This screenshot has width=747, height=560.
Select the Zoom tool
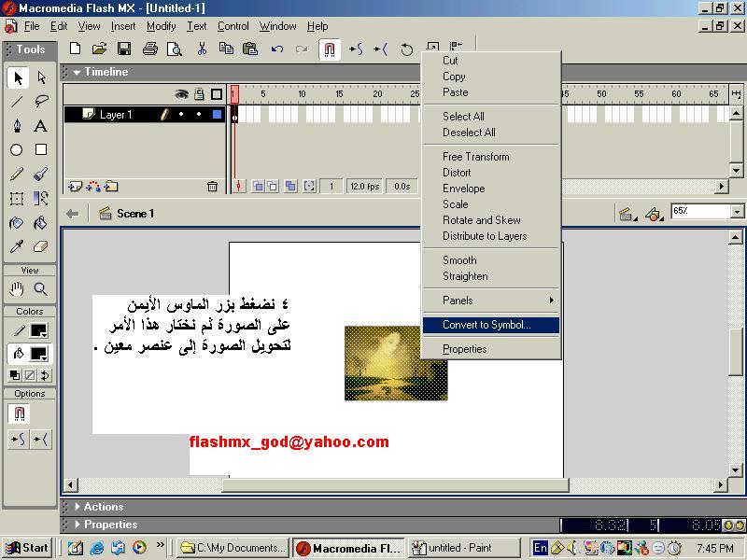coord(41,289)
